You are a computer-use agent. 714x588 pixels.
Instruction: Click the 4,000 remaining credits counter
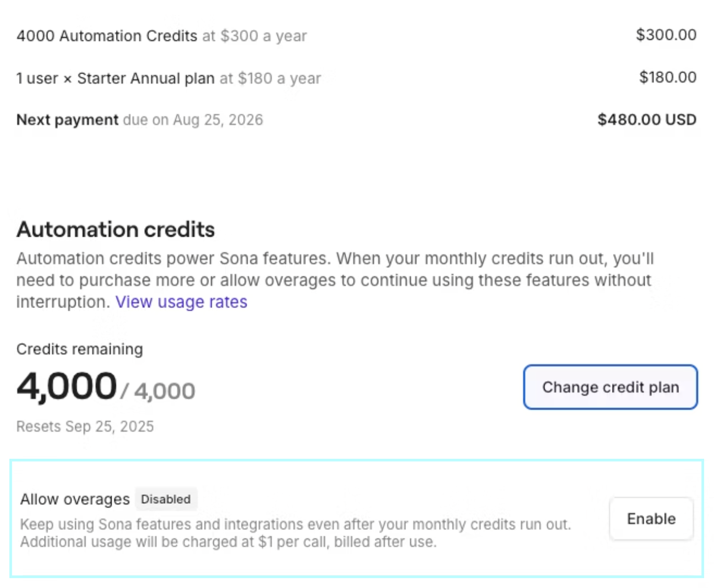[66, 386]
